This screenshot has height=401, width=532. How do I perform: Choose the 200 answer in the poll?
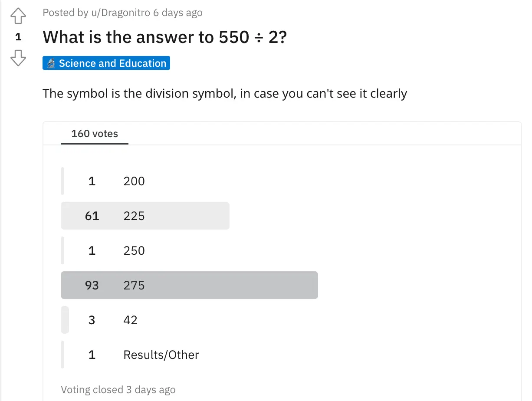(x=133, y=181)
